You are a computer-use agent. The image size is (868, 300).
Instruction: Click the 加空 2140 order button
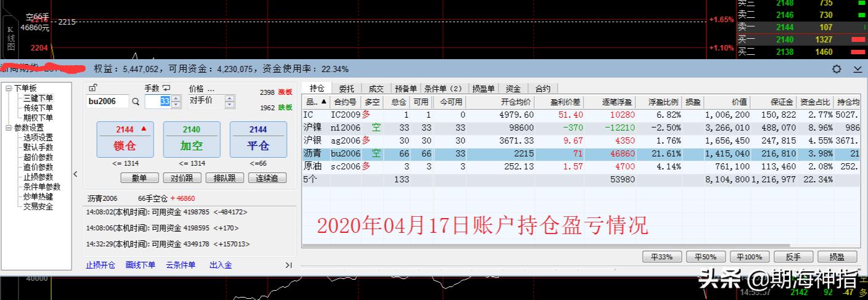click(191, 139)
